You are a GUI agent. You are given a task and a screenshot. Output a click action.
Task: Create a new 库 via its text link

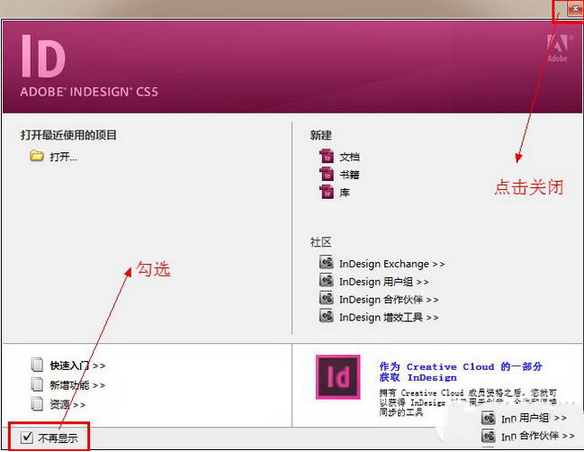[345, 192]
